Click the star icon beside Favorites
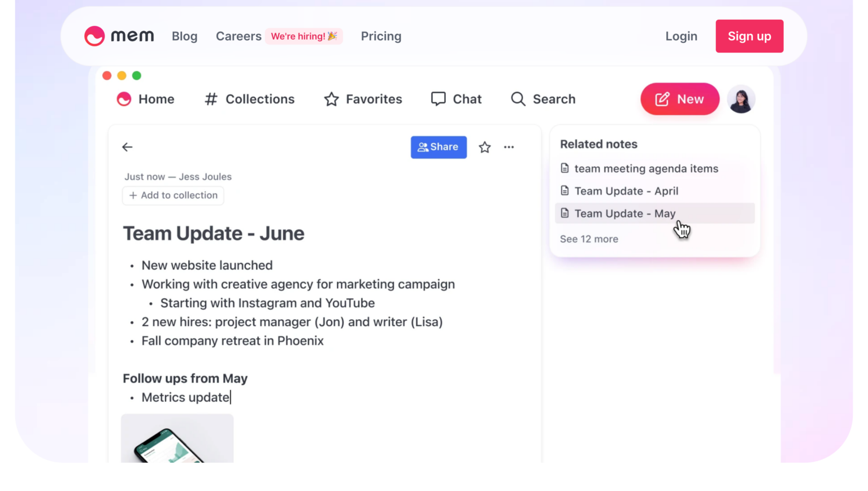 331,99
